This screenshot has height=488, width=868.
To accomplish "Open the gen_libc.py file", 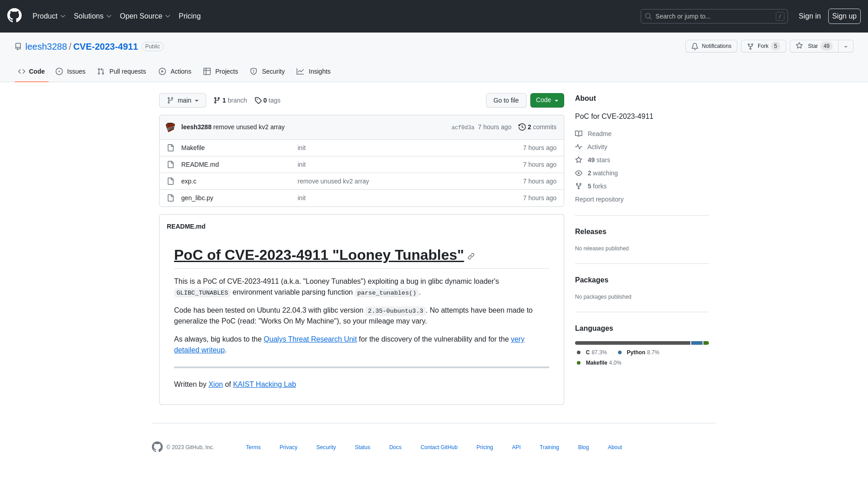I will [x=197, y=198].
